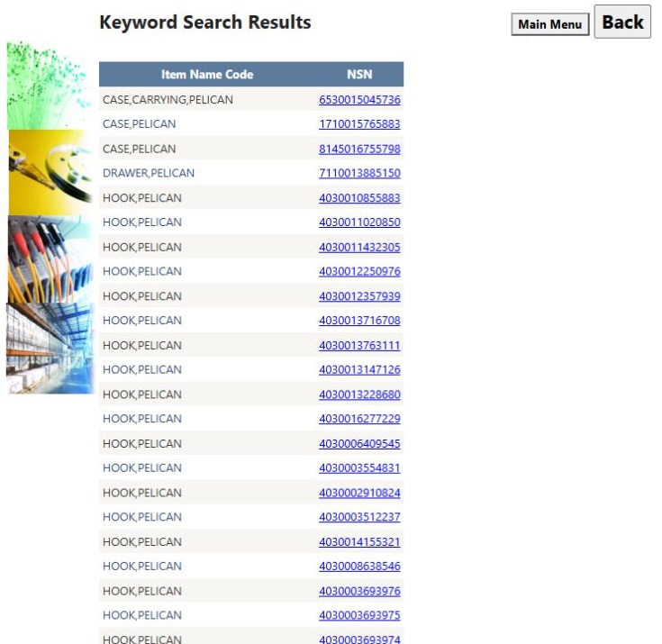The height and width of the screenshot is (644, 662).
Task: Click the network cables image
Action: 50,259
